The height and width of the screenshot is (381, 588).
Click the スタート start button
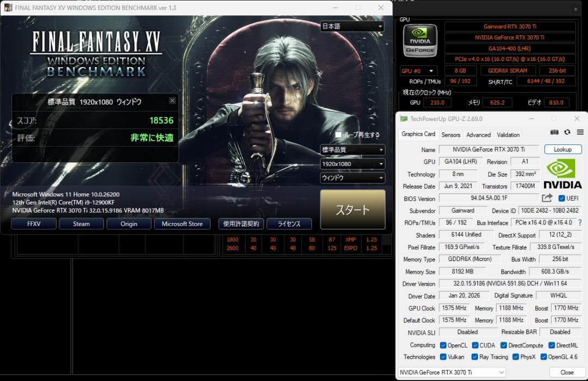(x=352, y=209)
